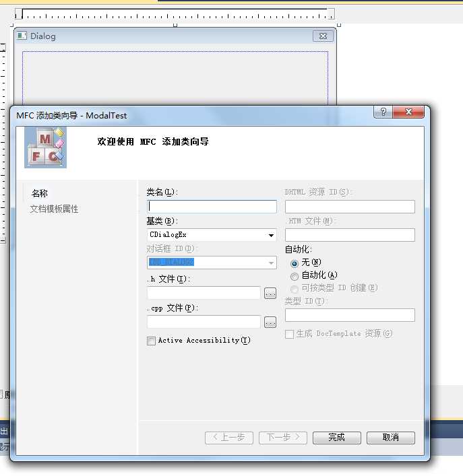Image resolution: width=463 pixels, height=476 pixels.
Task: Select 文档模板属性 page in sidebar
Action: pyautogui.click(x=54, y=209)
